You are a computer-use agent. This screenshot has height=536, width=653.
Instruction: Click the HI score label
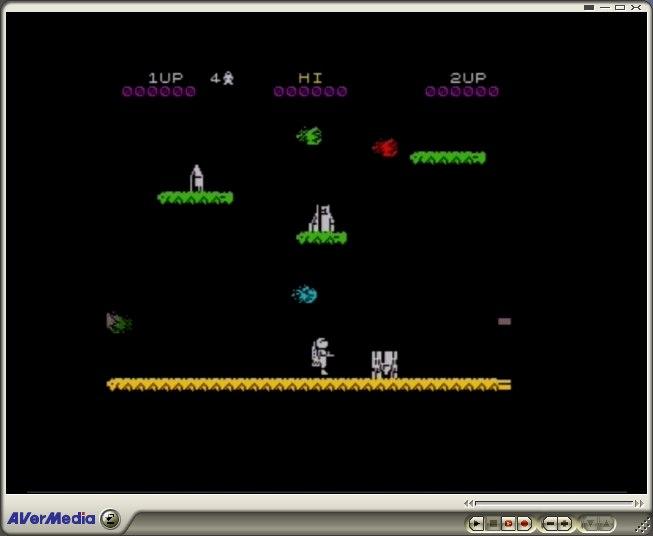pos(310,78)
